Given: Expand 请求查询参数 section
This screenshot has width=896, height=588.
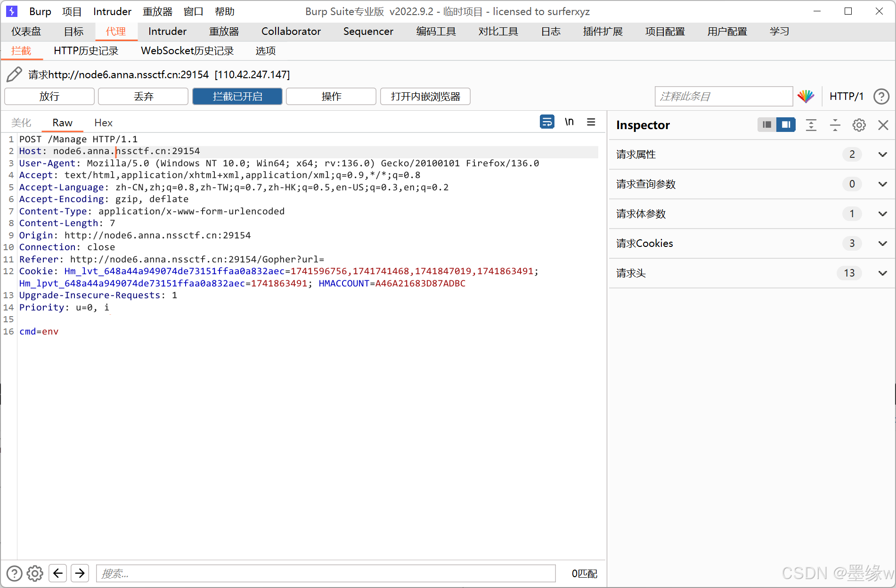Looking at the screenshot, I should tap(752, 184).
